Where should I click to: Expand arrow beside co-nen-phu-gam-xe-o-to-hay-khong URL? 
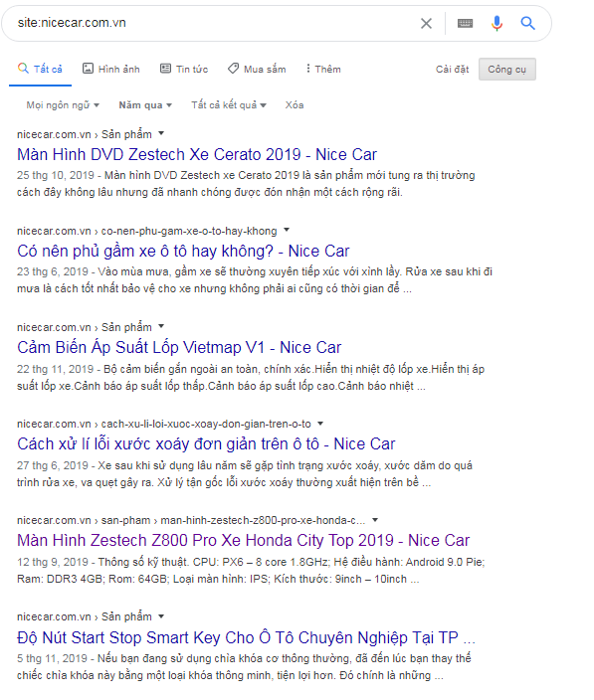click(287, 230)
